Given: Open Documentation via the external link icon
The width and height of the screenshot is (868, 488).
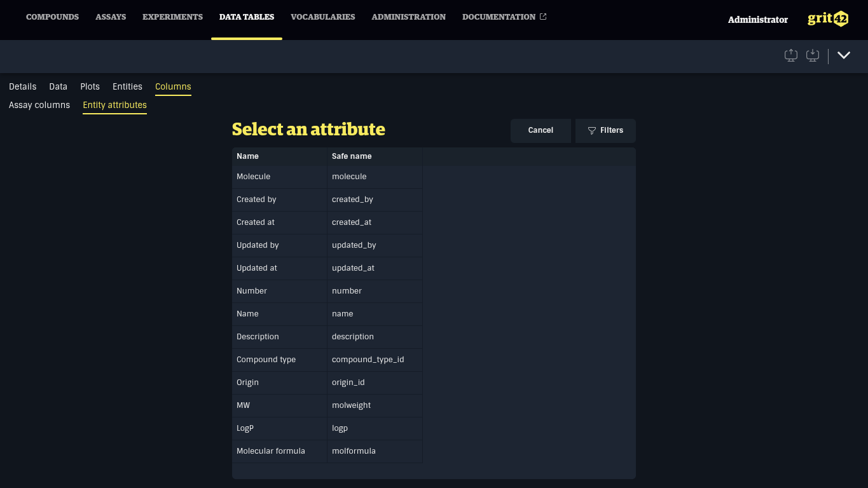Looking at the screenshot, I should click(542, 17).
